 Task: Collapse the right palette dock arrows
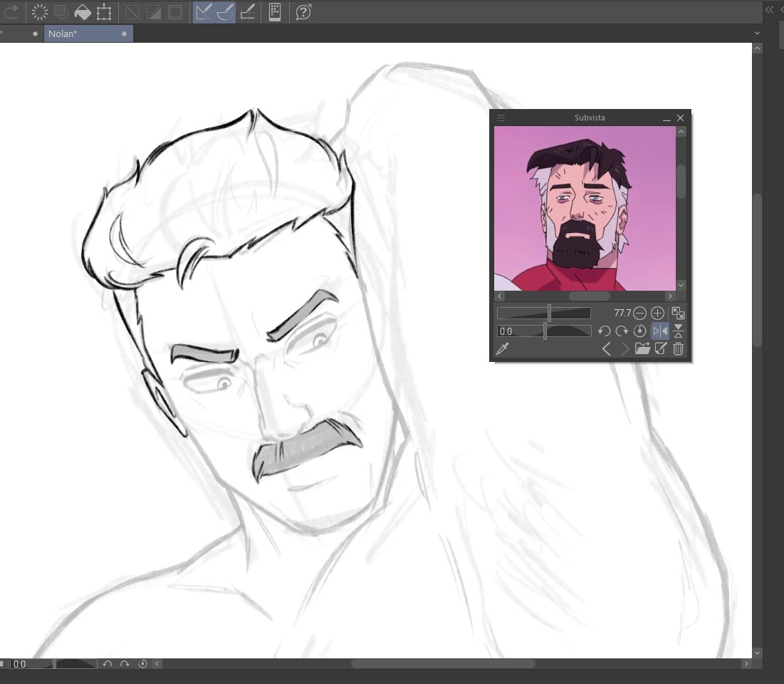click(x=769, y=10)
